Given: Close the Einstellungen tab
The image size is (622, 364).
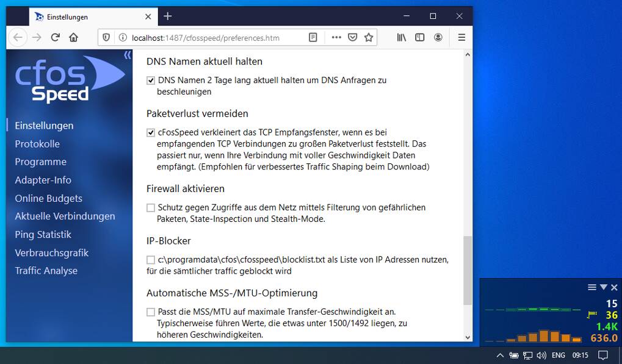Looking at the screenshot, I should pos(148,16).
